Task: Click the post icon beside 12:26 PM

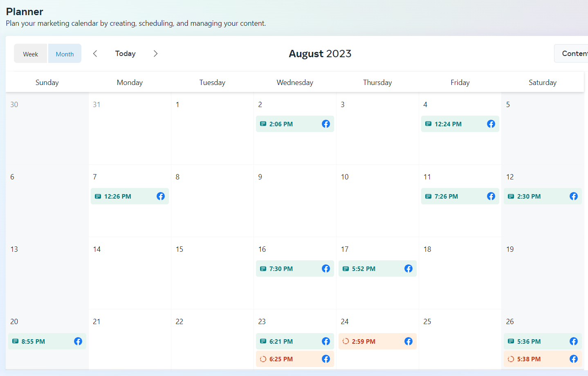Action: [x=98, y=197]
